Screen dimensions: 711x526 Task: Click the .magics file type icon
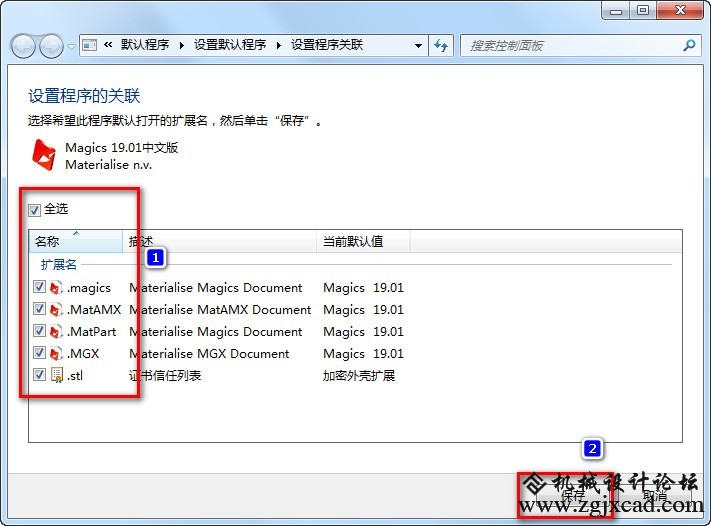point(56,287)
